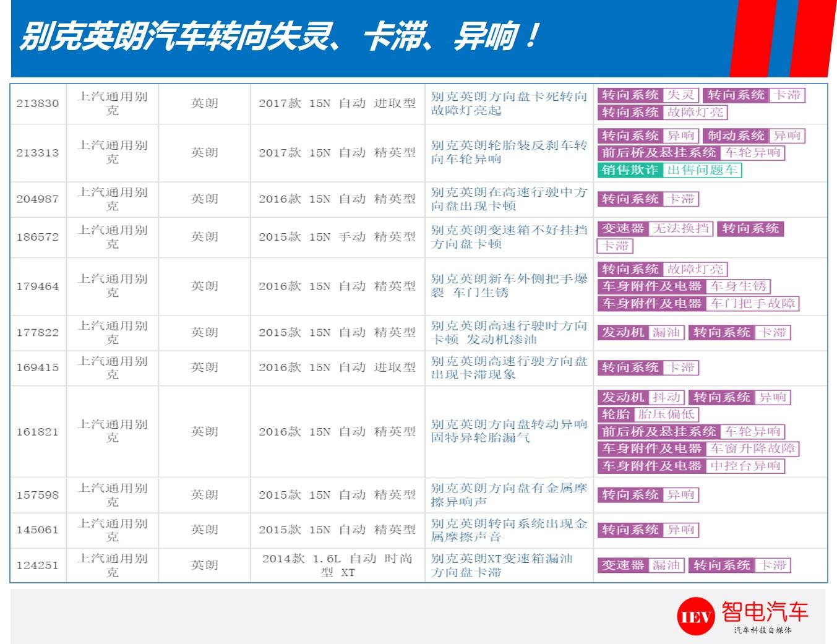This screenshot has width=837, height=644.
Task: Click the 智电汽车 brand name
Action: pos(765,611)
